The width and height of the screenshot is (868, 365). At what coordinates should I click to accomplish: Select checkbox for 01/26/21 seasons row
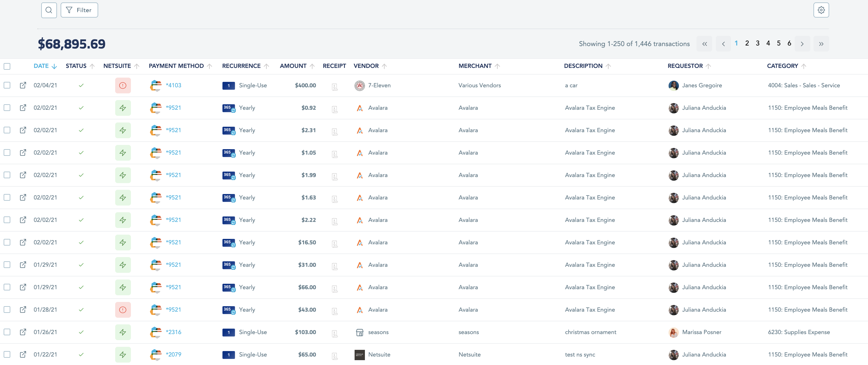click(7, 332)
